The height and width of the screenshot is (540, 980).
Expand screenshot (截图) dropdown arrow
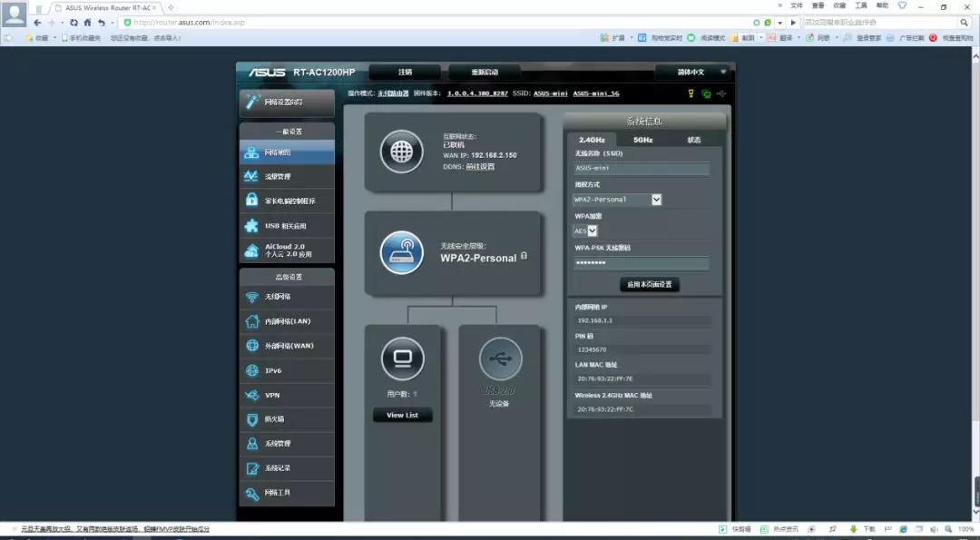click(x=760, y=37)
